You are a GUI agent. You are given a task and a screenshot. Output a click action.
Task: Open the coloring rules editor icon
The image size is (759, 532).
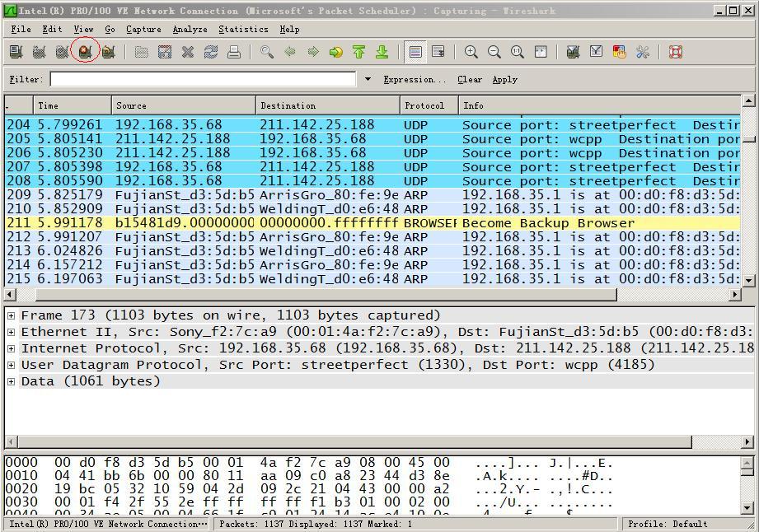tap(619, 52)
